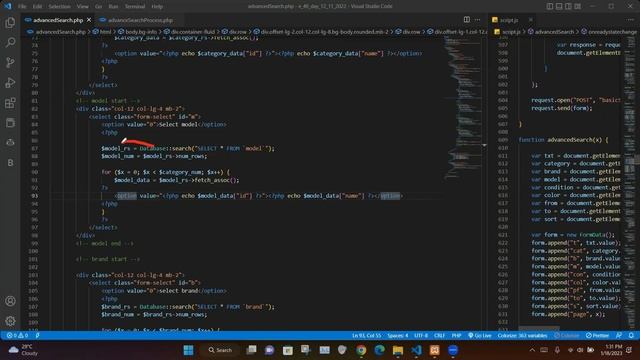Viewport: 640px width, 360px height.
Task: Expand 'advancedSearch.php' breadcrumb in left editor
Action: [x=60, y=31]
